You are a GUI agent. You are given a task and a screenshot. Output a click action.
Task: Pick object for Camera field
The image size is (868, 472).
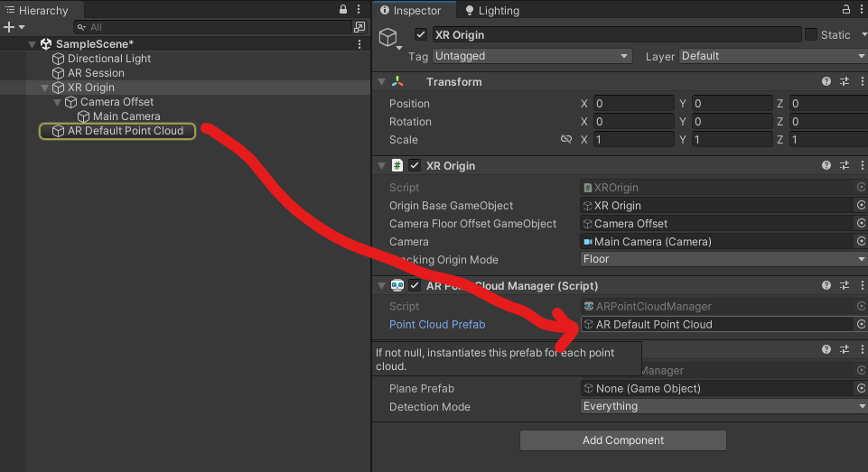[861, 241]
